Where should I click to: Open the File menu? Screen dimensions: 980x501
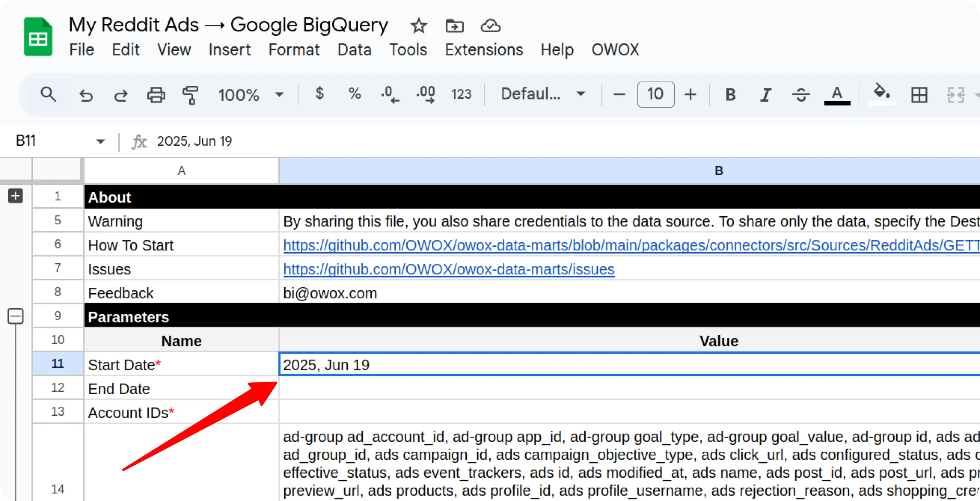pyautogui.click(x=81, y=50)
